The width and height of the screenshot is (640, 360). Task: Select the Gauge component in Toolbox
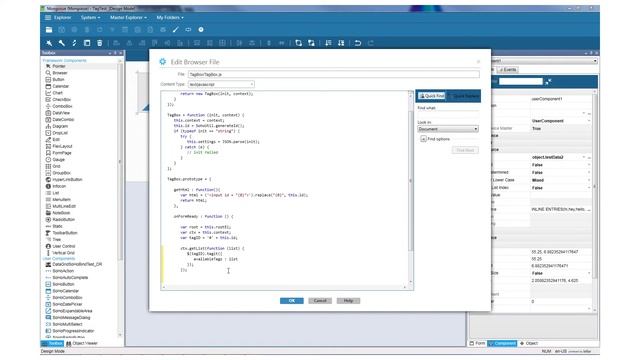coord(58,160)
